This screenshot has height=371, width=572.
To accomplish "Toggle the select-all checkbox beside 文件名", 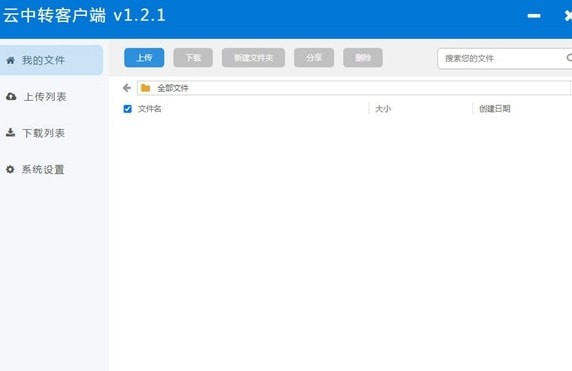I will [127, 109].
